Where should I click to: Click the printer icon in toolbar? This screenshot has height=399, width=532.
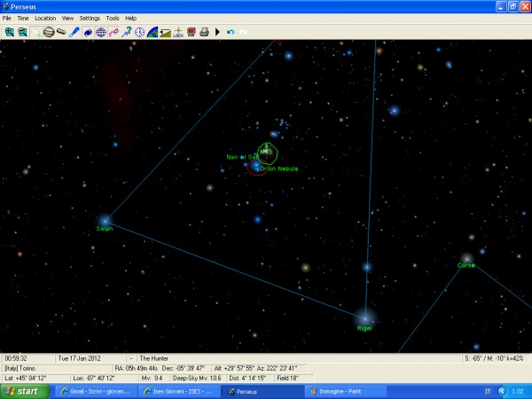(204, 32)
